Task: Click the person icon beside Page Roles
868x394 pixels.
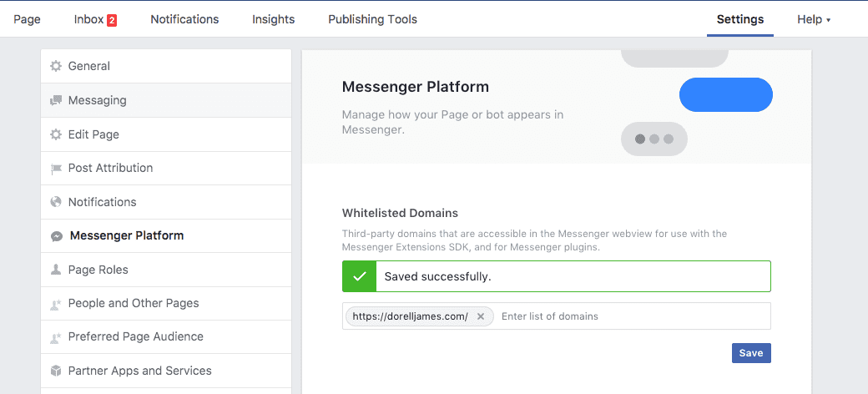Action: click(x=56, y=270)
